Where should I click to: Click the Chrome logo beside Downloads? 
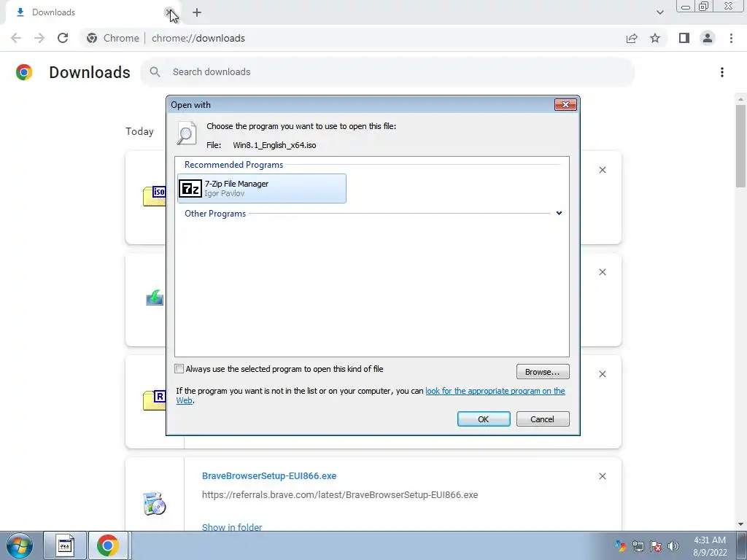[x=24, y=72]
